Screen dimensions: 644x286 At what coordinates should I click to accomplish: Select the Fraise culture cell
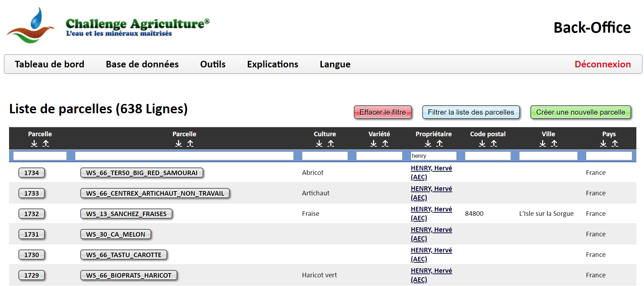[x=311, y=213]
